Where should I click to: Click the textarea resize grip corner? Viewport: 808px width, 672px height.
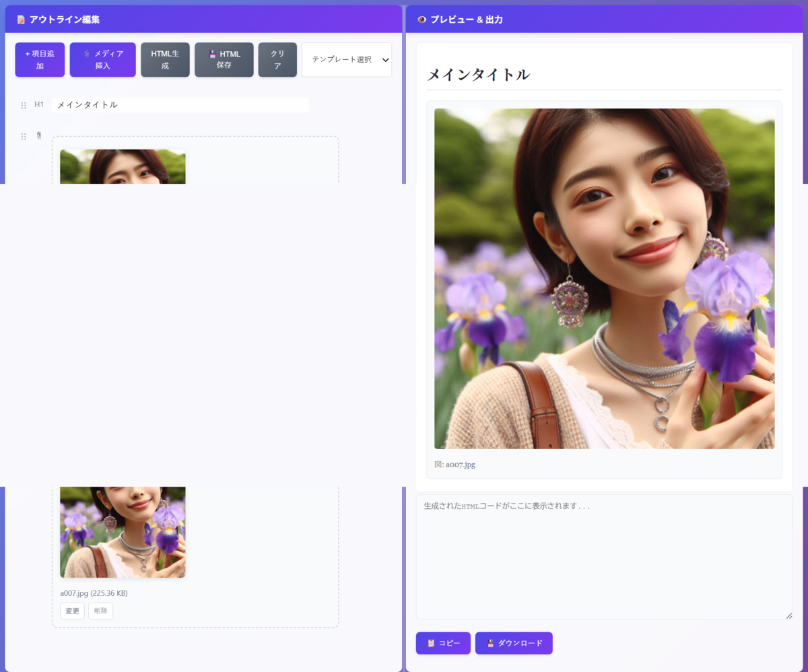point(788,615)
